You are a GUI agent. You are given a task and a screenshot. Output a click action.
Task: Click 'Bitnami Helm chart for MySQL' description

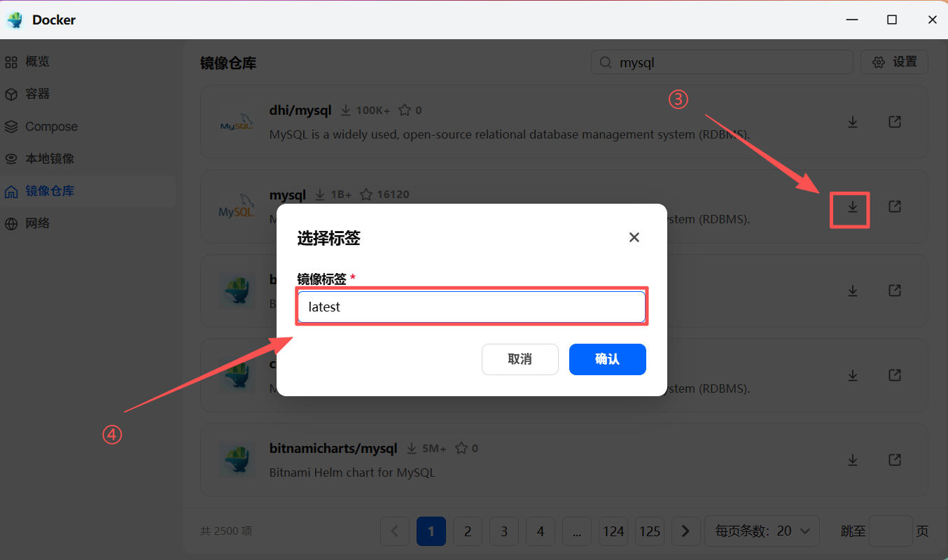click(352, 472)
